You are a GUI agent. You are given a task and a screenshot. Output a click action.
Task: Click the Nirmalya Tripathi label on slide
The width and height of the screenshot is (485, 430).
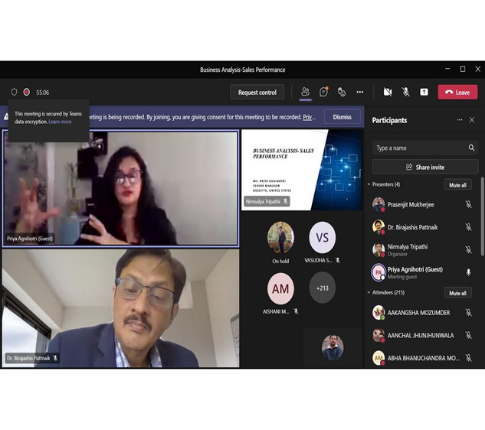click(x=267, y=201)
